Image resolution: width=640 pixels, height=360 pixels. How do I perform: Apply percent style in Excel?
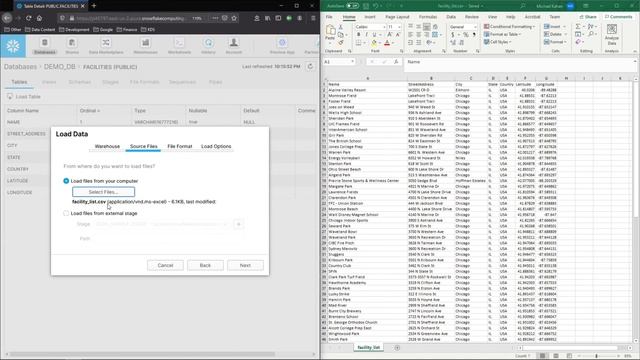pyautogui.click(x=465, y=35)
